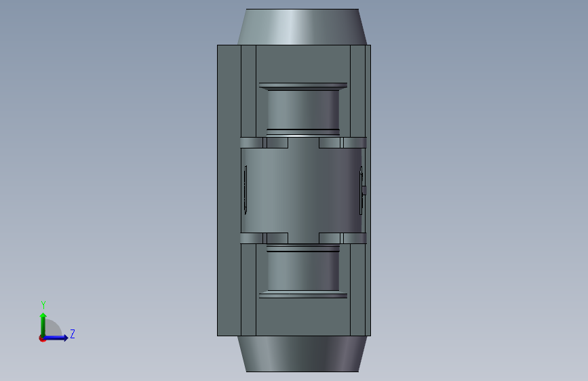This screenshot has height=381, width=588.
Task: Select the bottom conical end of the model
Action: 302,354
